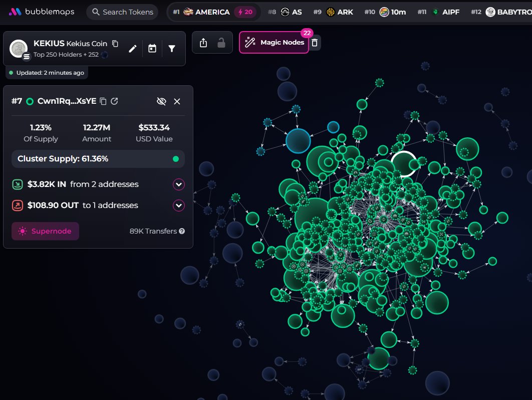This screenshot has height=400, width=532.
Task: Click the outgoing transfers arrow icon
Action: coord(18,206)
